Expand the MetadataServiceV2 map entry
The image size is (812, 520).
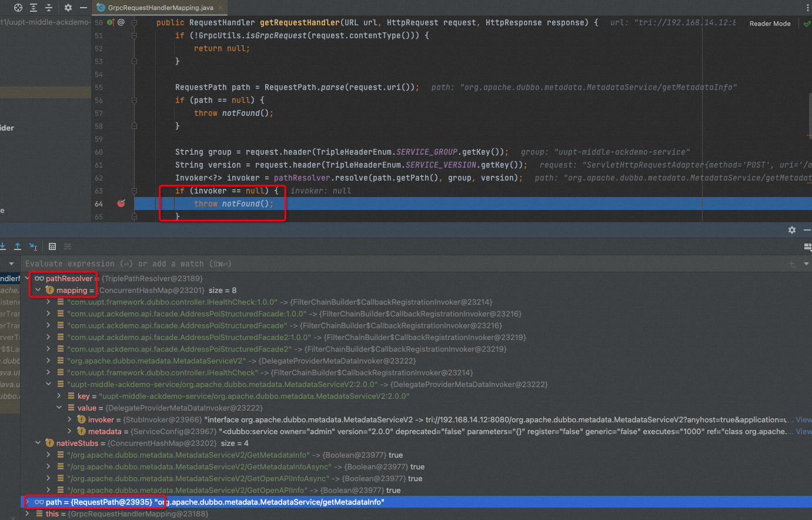[48, 361]
